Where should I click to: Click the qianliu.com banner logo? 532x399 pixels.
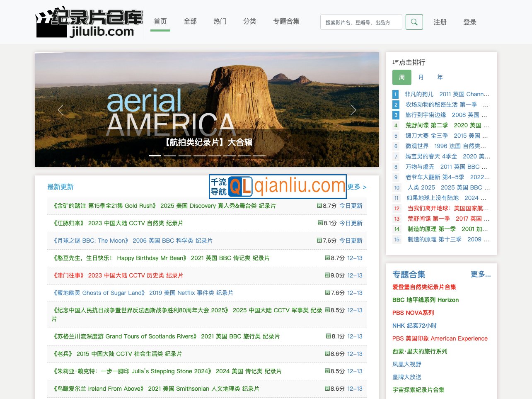point(278,186)
